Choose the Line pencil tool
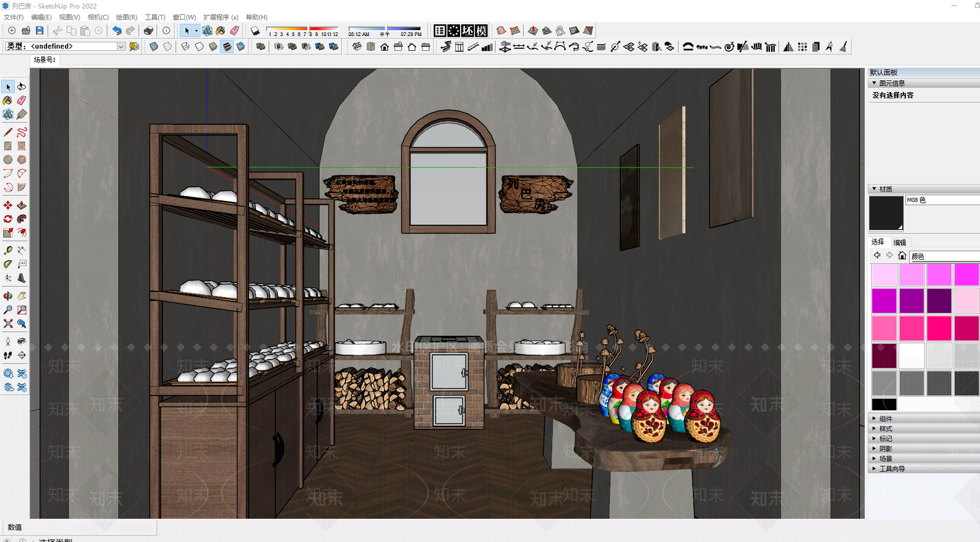 (x=8, y=132)
